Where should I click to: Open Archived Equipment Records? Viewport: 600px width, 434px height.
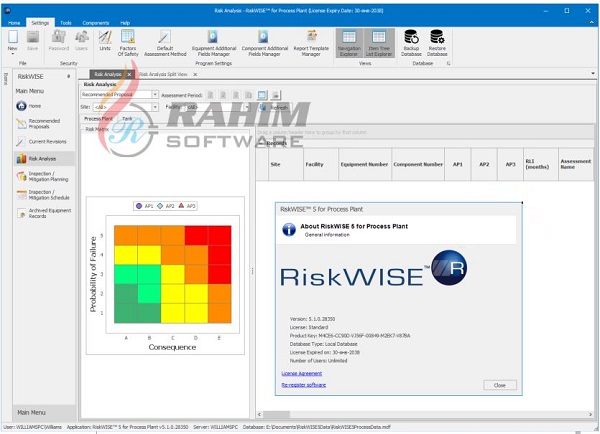coord(44,213)
